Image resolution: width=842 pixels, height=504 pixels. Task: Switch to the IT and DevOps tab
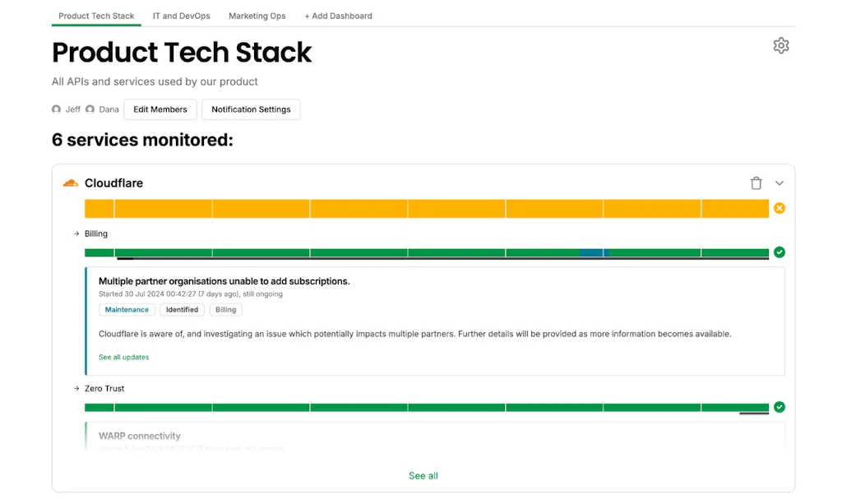(x=181, y=15)
